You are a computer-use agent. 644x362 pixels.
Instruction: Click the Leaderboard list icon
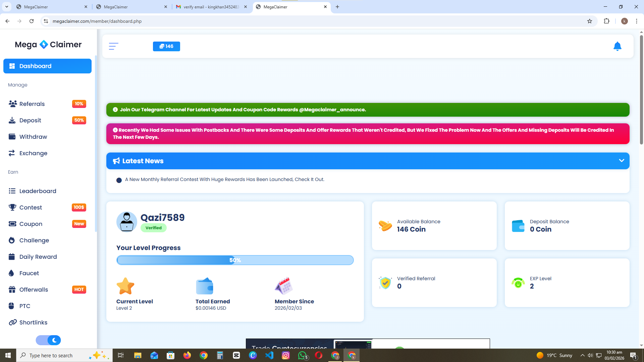coord(12,191)
